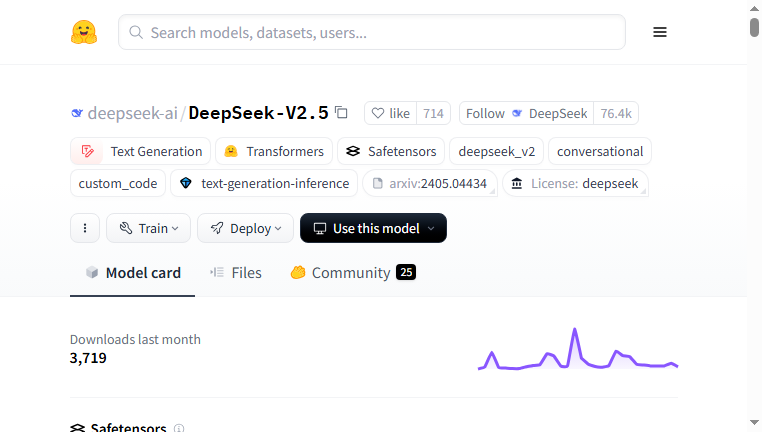The width and height of the screenshot is (762, 432).
Task: Select the text-generation-inference tag
Action: [264, 183]
